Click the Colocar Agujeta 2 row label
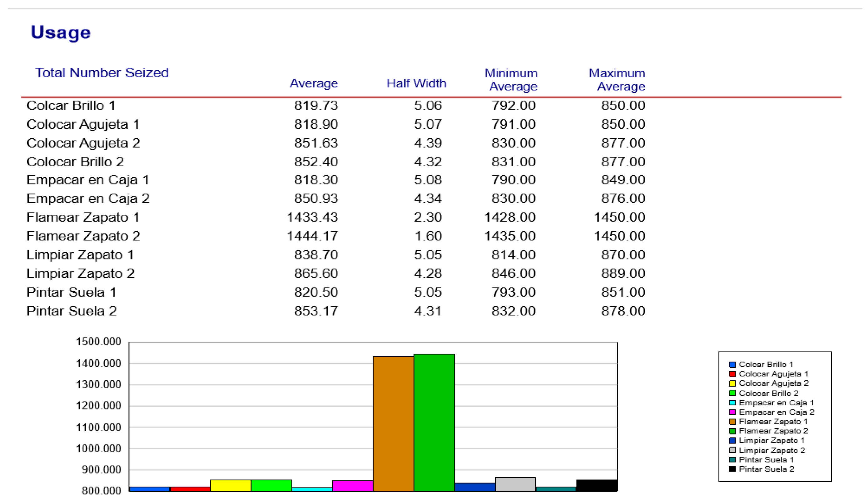868x501 pixels. [83, 143]
